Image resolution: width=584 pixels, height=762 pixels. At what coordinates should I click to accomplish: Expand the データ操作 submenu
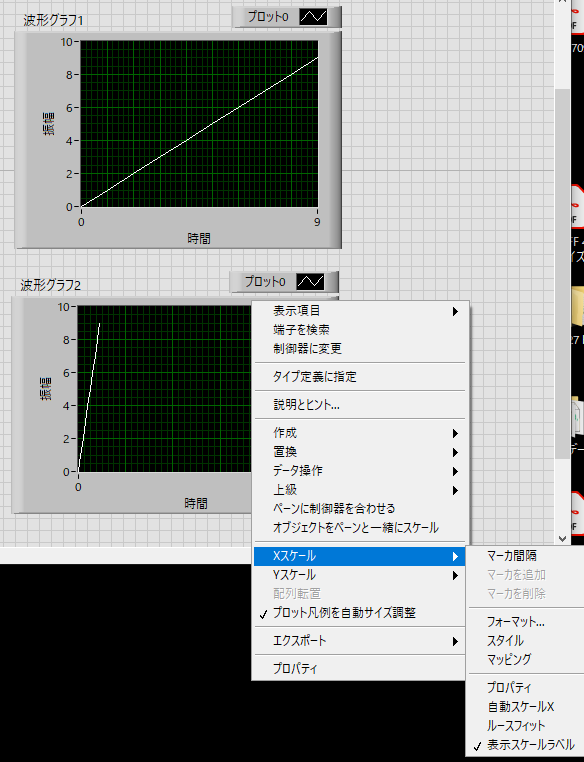360,470
